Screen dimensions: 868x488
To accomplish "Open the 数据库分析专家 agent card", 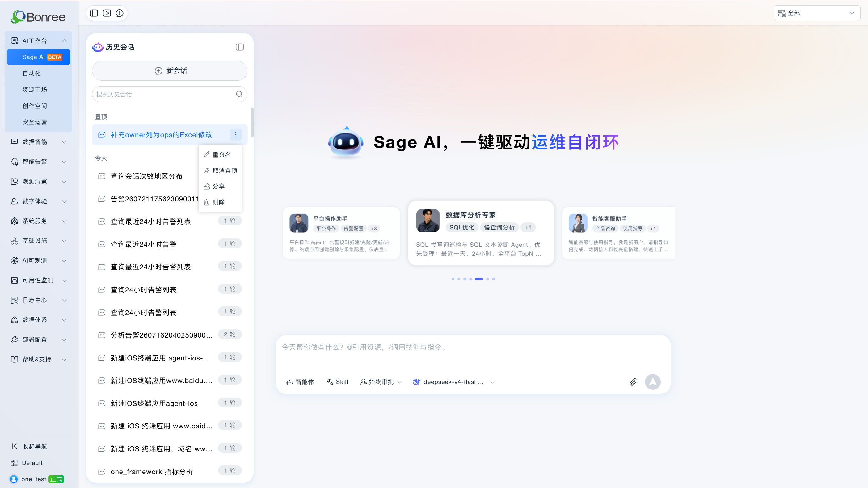I will [x=481, y=233].
